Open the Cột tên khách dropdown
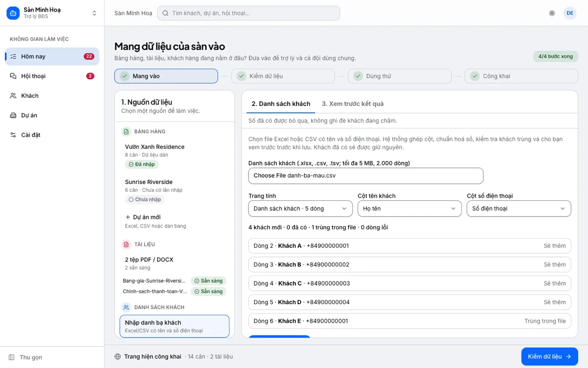This screenshot has width=588, height=368. [x=410, y=209]
